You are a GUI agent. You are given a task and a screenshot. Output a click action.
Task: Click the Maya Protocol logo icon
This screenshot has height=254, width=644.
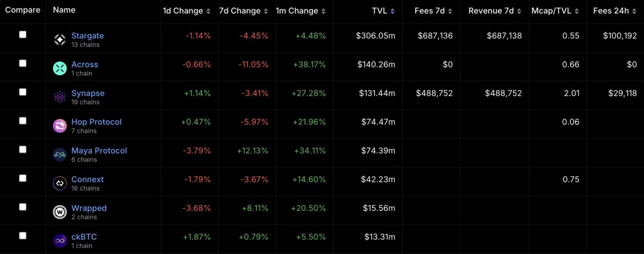point(60,155)
